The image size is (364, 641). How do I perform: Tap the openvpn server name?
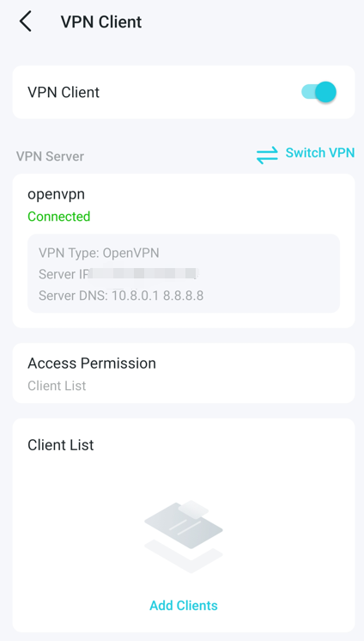(x=57, y=194)
